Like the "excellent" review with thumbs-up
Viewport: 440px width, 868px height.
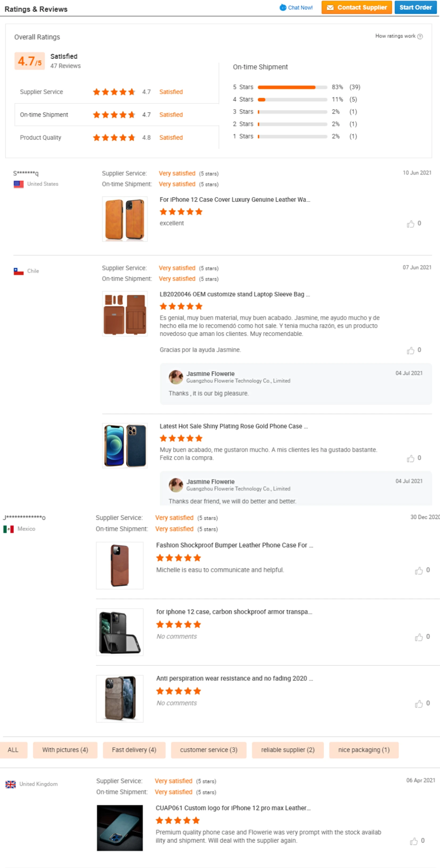(410, 224)
